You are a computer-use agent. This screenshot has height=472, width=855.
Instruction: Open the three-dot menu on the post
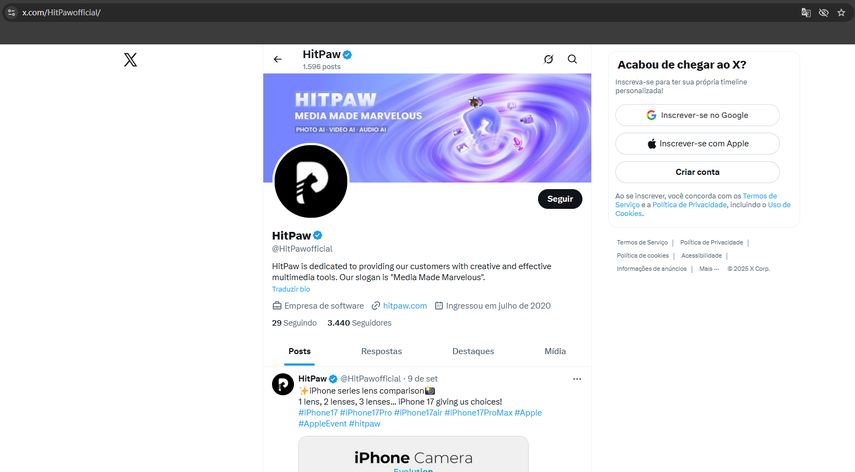point(576,379)
